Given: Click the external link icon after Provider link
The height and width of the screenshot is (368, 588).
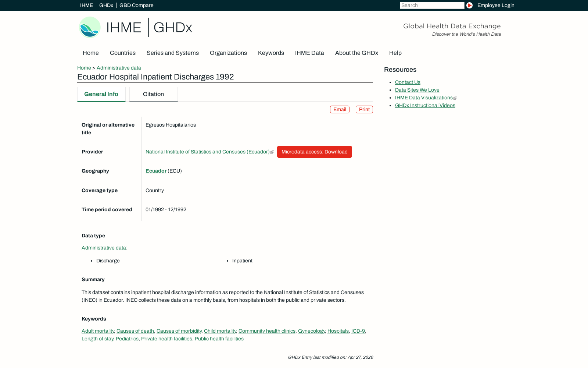Looking at the screenshot, I should (x=272, y=152).
